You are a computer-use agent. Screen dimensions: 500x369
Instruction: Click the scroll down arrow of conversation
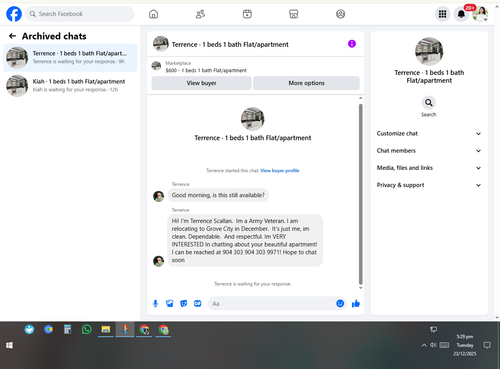360,288
